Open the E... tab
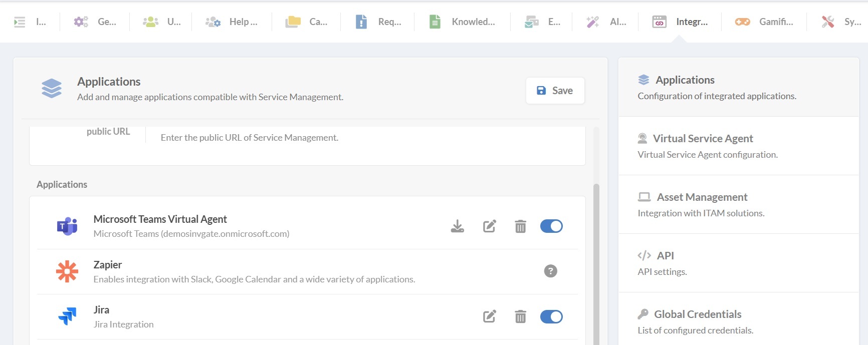Image resolution: width=868 pixels, height=345 pixels. pyautogui.click(x=542, y=22)
